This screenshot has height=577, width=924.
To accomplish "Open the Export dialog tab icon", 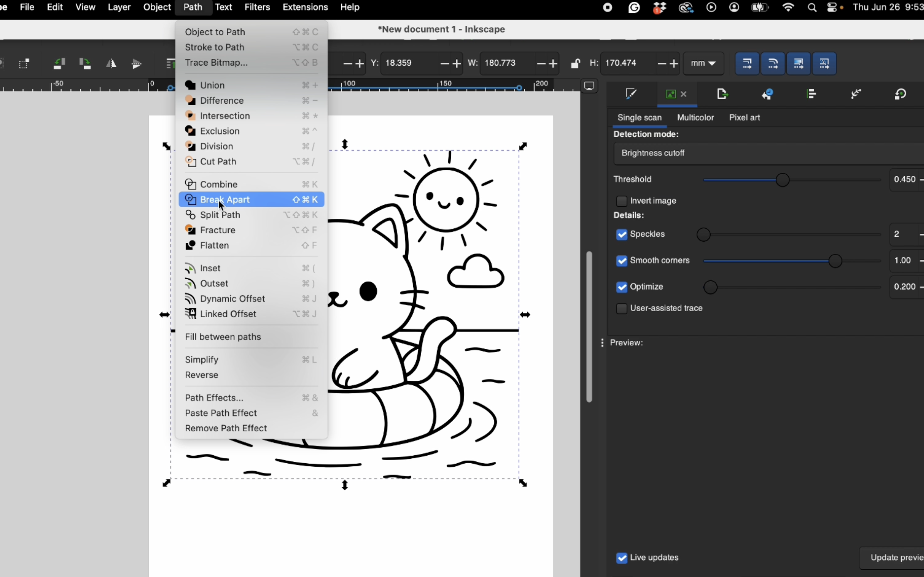I will (x=722, y=94).
